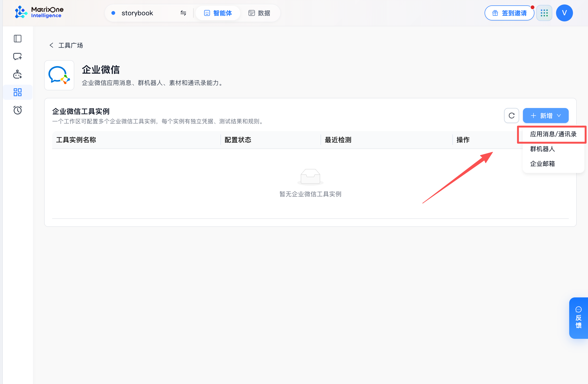Start a new chat from sidebar
The image size is (588, 384).
pyautogui.click(x=18, y=57)
